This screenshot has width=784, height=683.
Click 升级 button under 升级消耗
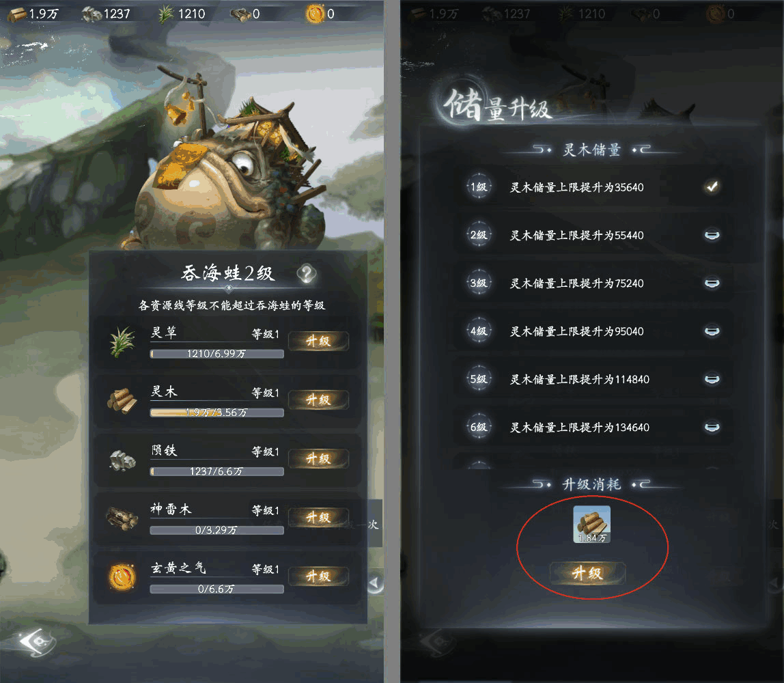tap(587, 573)
